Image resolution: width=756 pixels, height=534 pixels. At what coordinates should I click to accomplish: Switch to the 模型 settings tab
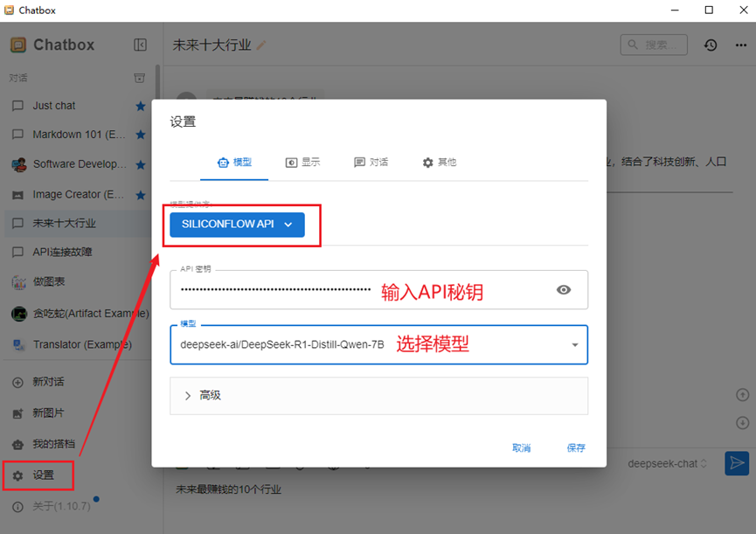(x=234, y=163)
